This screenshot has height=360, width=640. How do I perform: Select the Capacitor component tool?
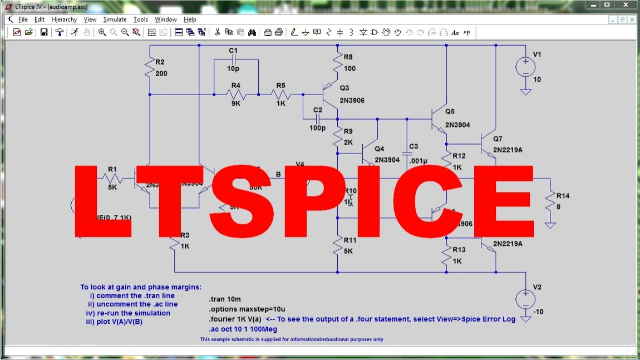(x=340, y=32)
